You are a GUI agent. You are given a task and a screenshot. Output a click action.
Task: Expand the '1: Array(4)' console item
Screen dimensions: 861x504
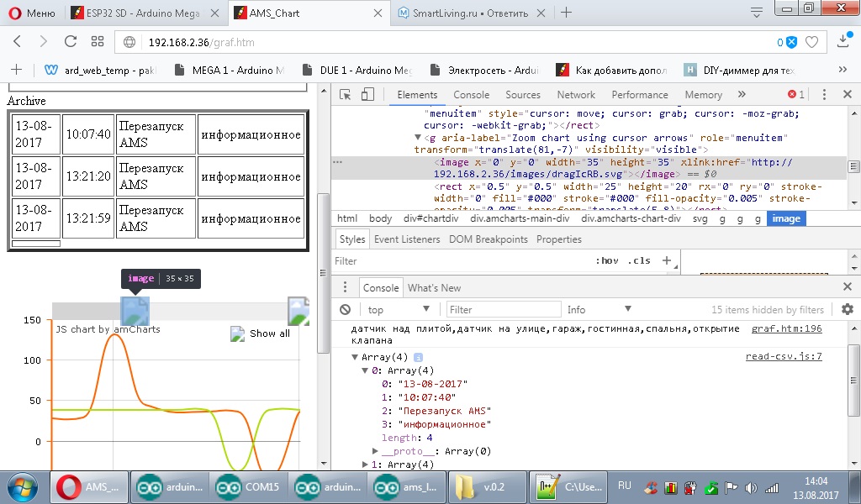click(366, 465)
